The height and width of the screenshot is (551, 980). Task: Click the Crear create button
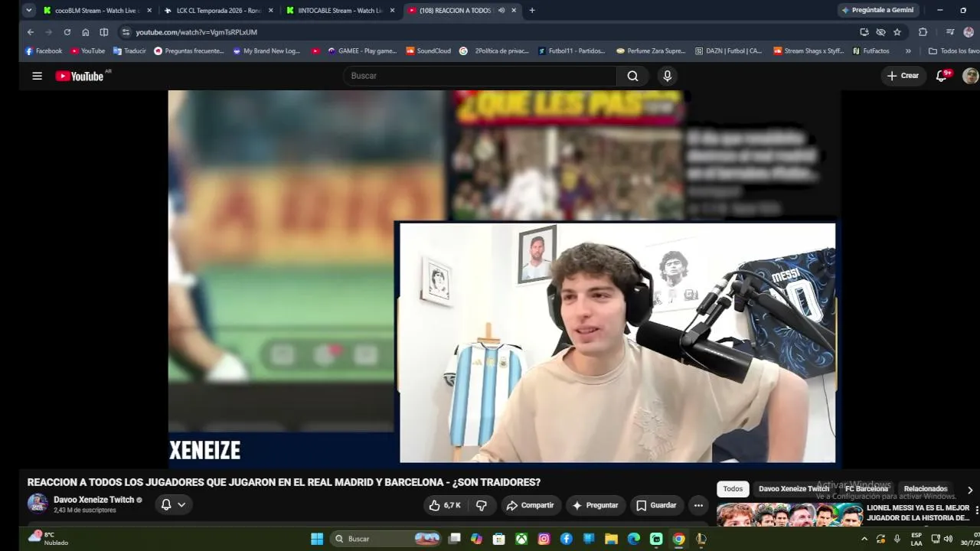(903, 76)
